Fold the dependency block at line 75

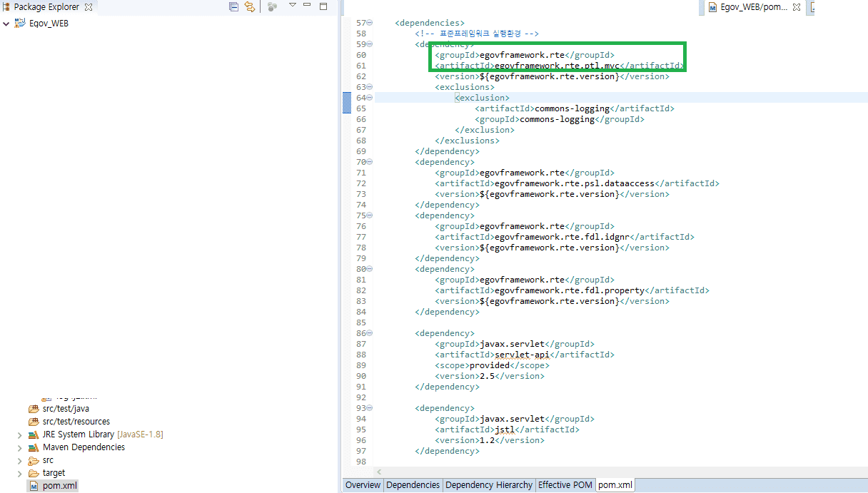369,215
